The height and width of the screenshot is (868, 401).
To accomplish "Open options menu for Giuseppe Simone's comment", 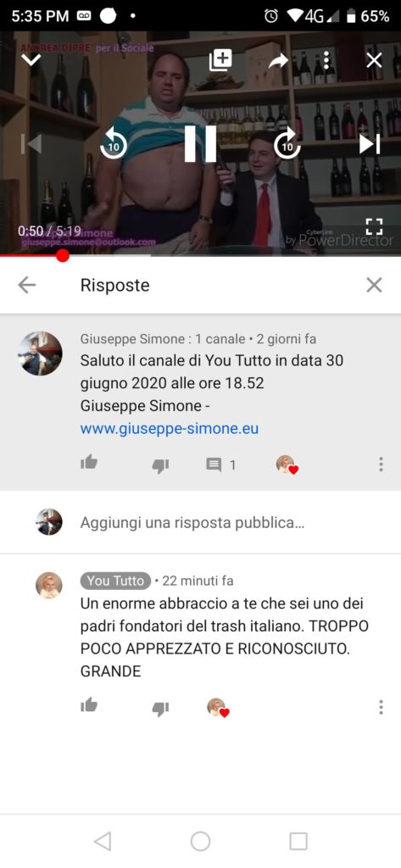I will pyautogui.click(x=381, y=464).
